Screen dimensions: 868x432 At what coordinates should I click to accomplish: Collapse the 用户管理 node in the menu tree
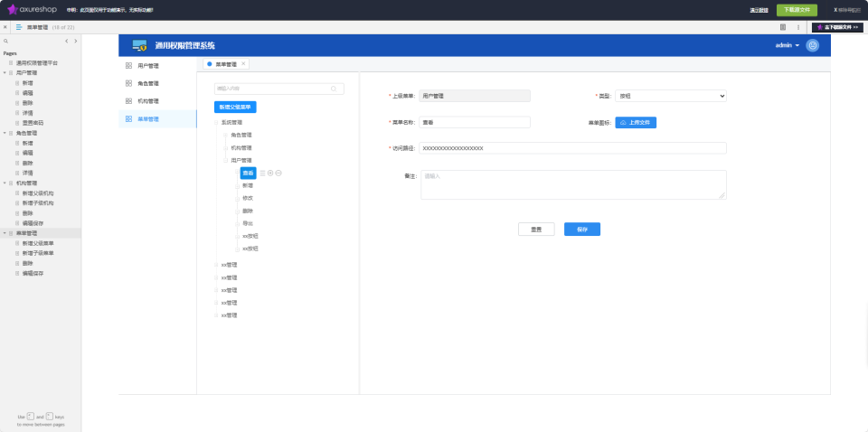pyautogui.click(x=226, y=160)
